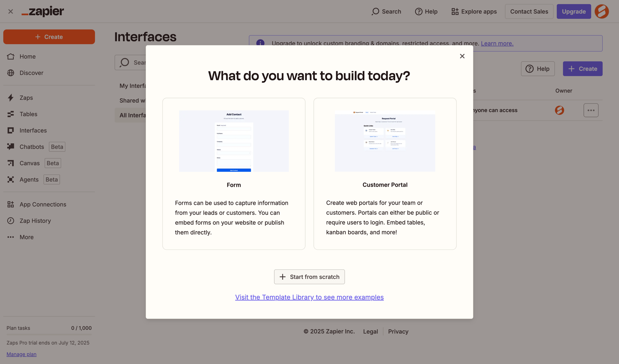Image resolution: width=619 pixels, height=364 pixels.
Task: Expand More in the sidebar
Action: tap(49, 237)
